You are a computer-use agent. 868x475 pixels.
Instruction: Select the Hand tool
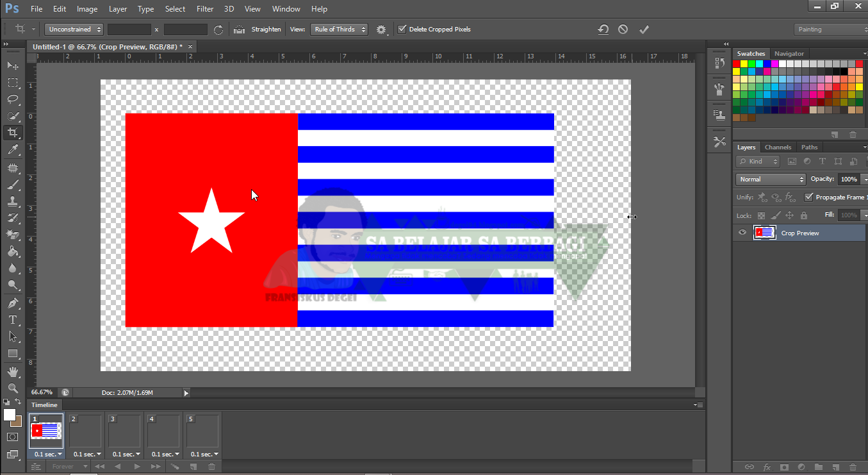pos(13,371)
